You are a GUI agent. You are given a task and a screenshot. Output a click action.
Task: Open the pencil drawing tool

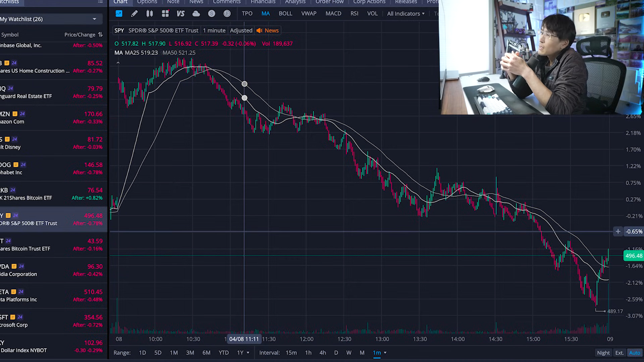[134, 13]
